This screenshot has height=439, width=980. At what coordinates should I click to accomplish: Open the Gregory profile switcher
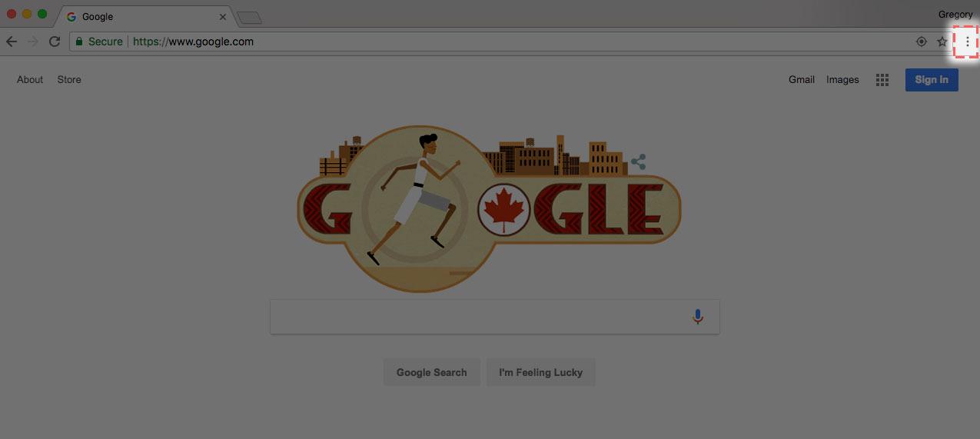[955, 15]
